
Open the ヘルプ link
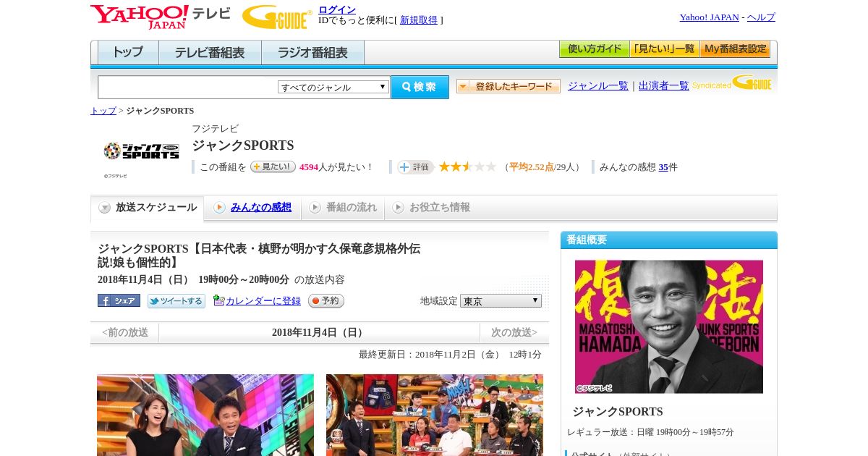point(761,17)
